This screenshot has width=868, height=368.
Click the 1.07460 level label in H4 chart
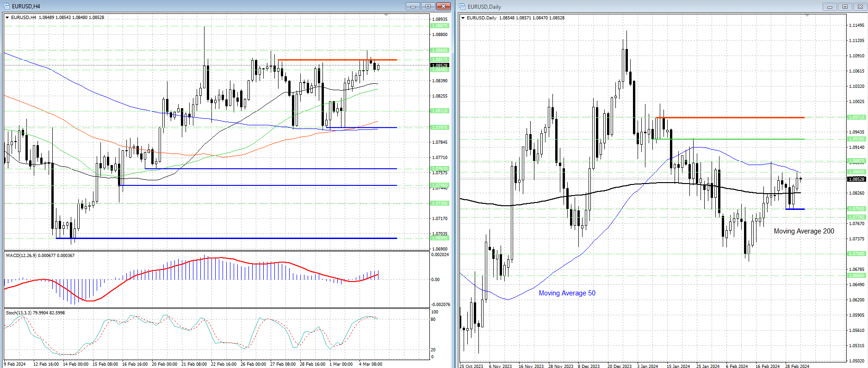[x=440, y=185]
